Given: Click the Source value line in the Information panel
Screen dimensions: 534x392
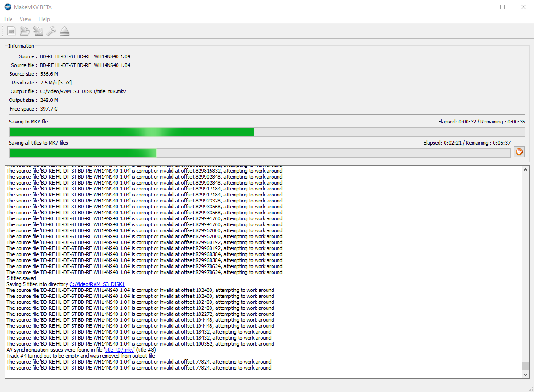Looking at the screenshot, I should pos(85,56).
